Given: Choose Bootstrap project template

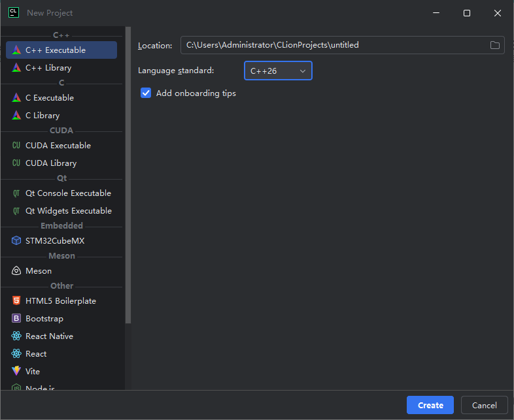Looking at the screenshot, I should coord(61,318).
